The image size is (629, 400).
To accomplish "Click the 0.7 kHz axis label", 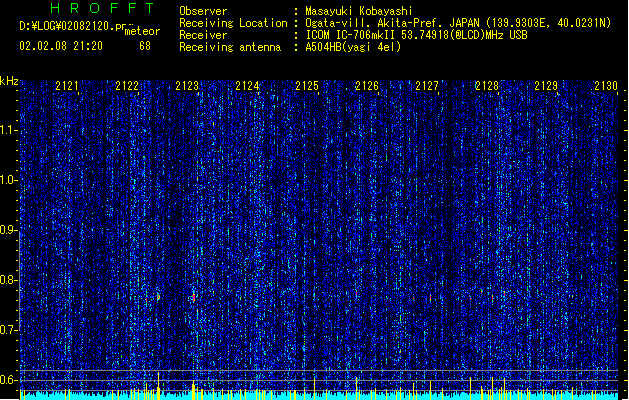I will coord(8,330).
